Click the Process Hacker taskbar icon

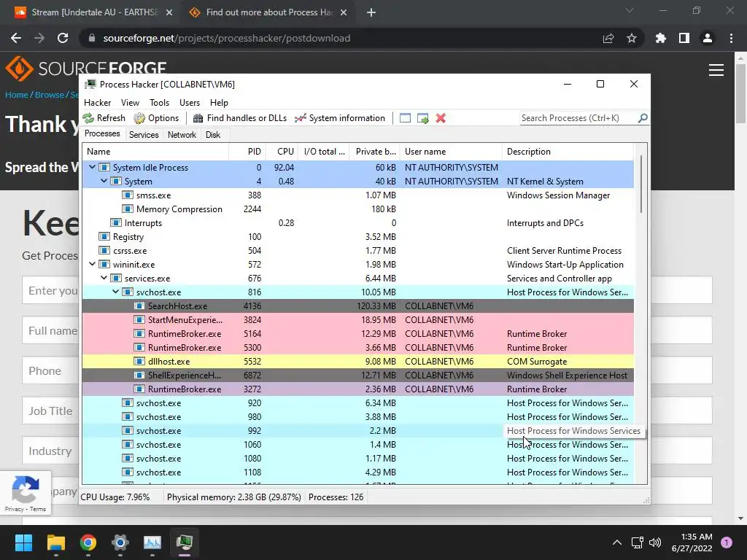pyautogui.click(x=185, y=542)
